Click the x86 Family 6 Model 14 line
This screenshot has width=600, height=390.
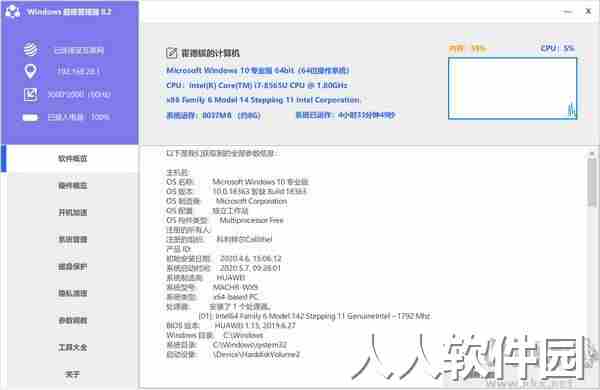(x=264, y=100)
